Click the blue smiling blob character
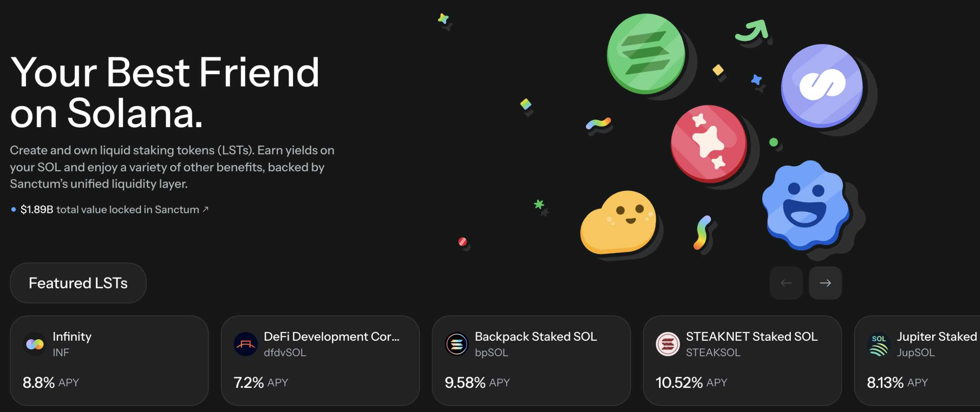 pos(805,205)
